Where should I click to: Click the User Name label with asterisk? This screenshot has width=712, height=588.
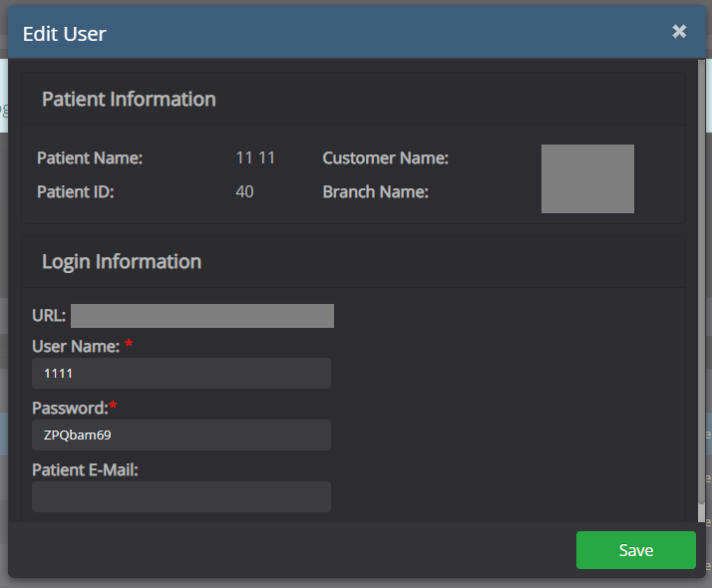coord(76,346)
